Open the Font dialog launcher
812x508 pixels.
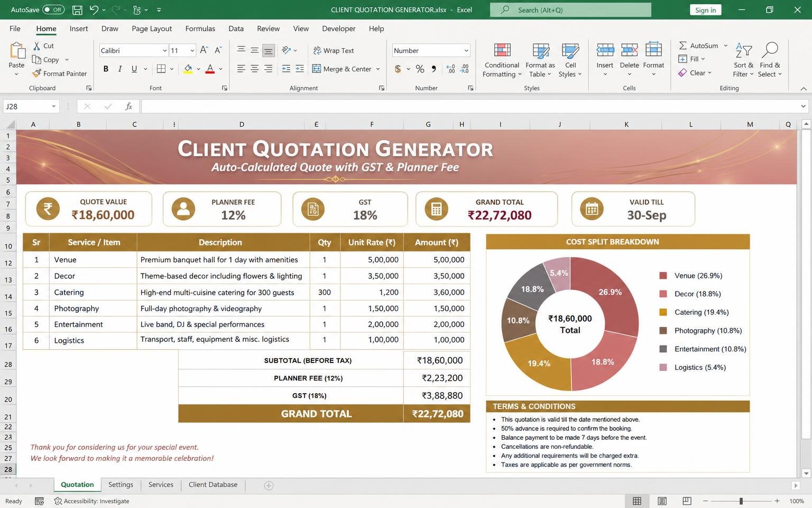(225, 88)
